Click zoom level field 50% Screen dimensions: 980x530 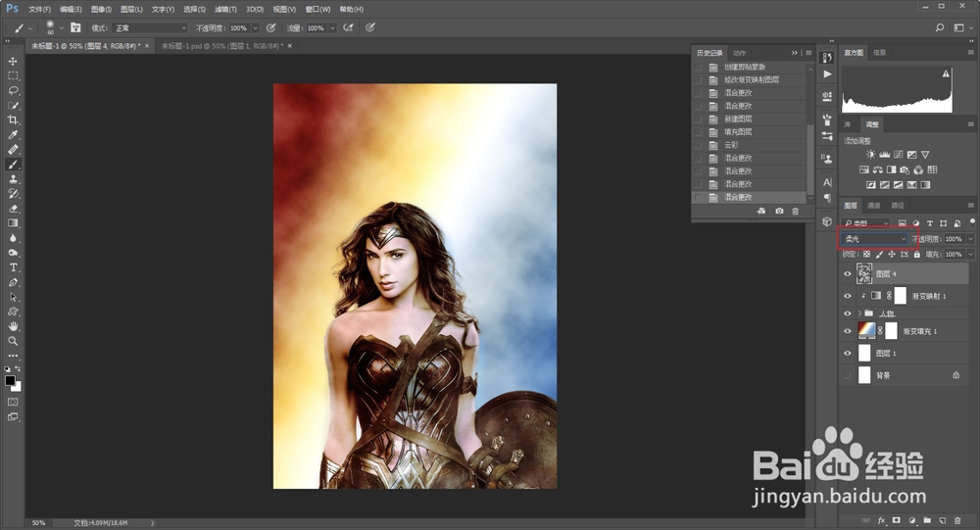coord(39,522)
